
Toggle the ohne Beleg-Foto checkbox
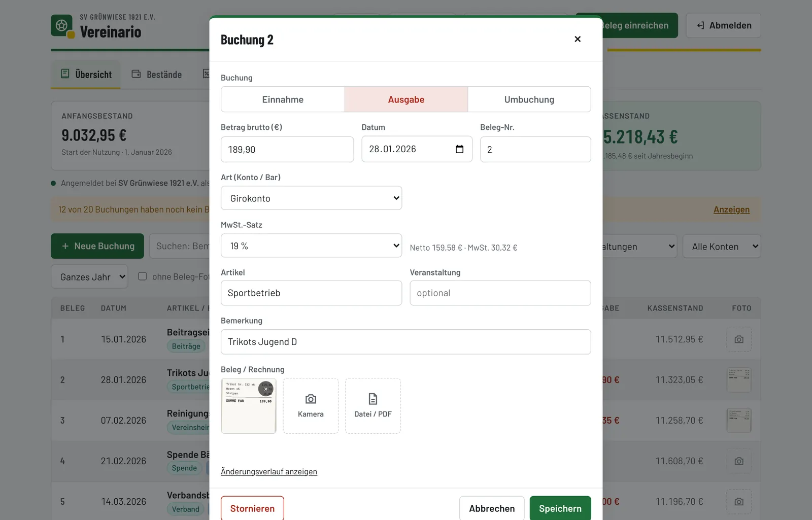pyautogui.click(x=143, y=276)
